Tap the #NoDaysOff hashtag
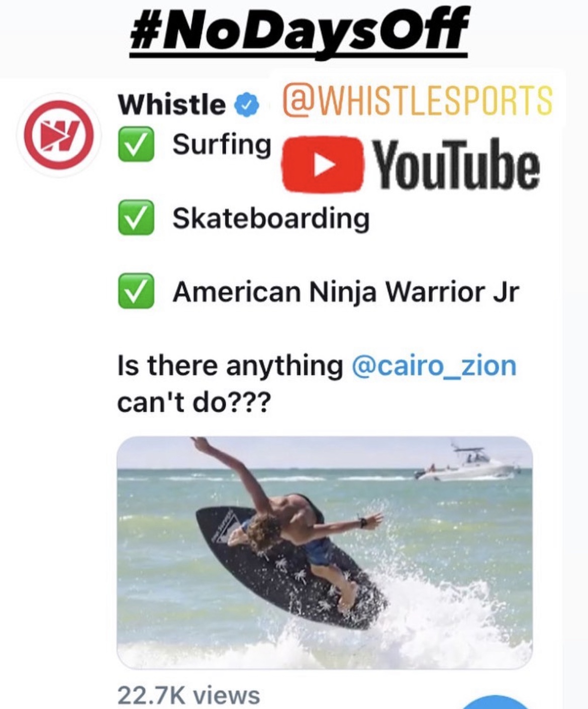588x709 pixels. (300, 30)
